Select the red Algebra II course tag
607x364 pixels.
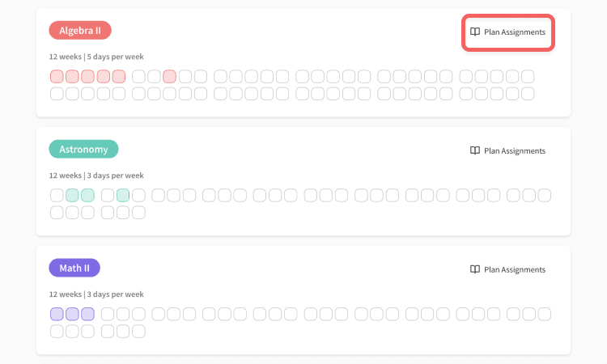pos(80,30)
